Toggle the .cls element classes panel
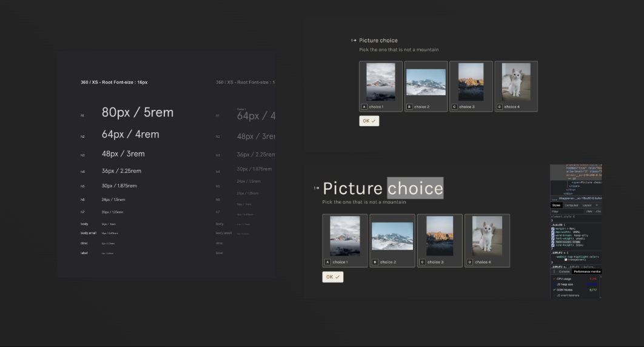644x347 pixels. coord(597,211)
